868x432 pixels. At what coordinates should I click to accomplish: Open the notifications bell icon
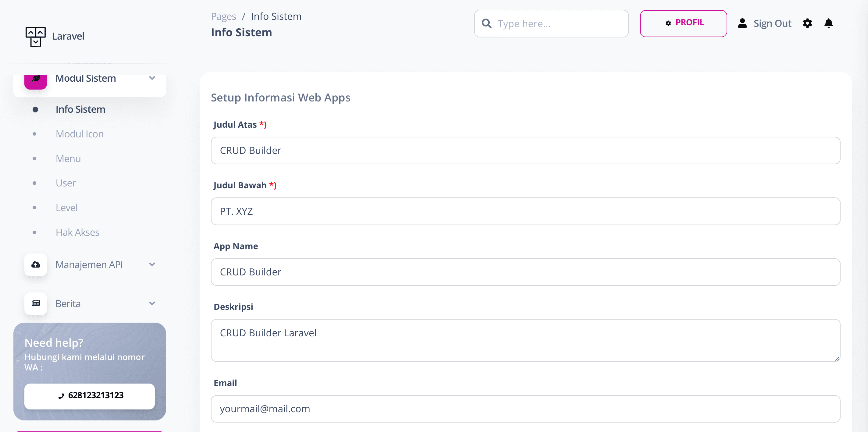[828, 23]
